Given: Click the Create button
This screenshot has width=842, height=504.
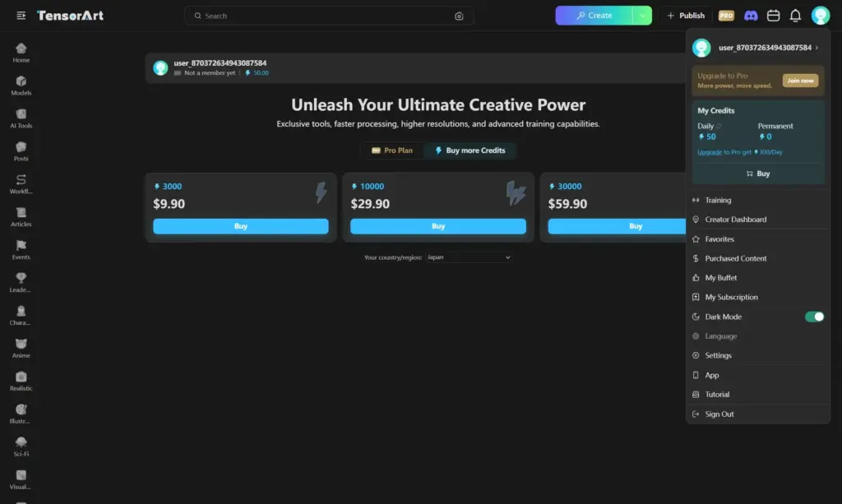Looking at the screenshot, I should [594, 16].
